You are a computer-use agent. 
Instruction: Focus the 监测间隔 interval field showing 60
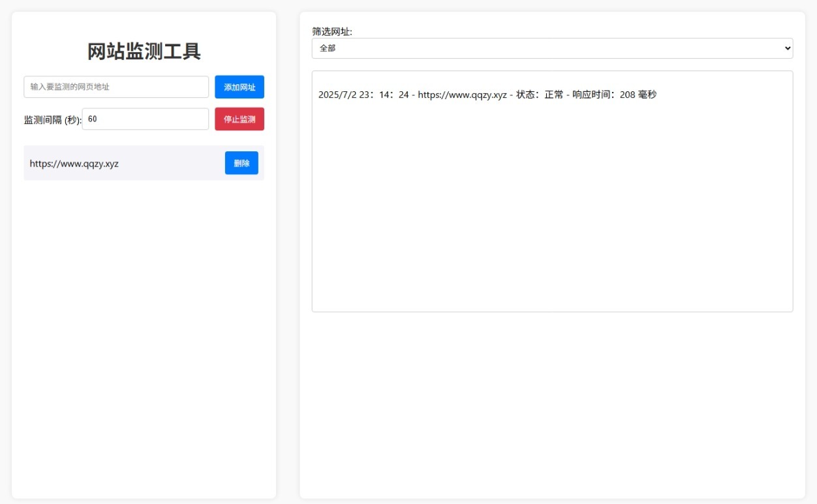(145, 119)
